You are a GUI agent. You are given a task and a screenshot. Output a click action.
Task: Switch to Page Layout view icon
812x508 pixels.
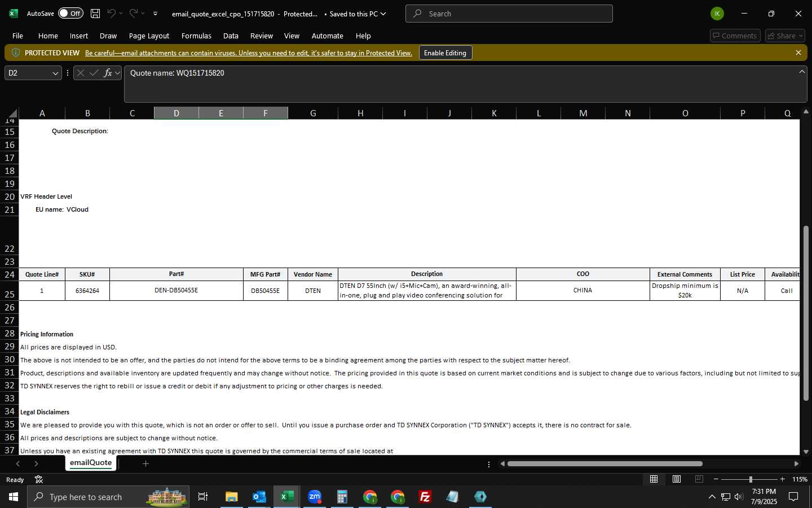[676, 479]
